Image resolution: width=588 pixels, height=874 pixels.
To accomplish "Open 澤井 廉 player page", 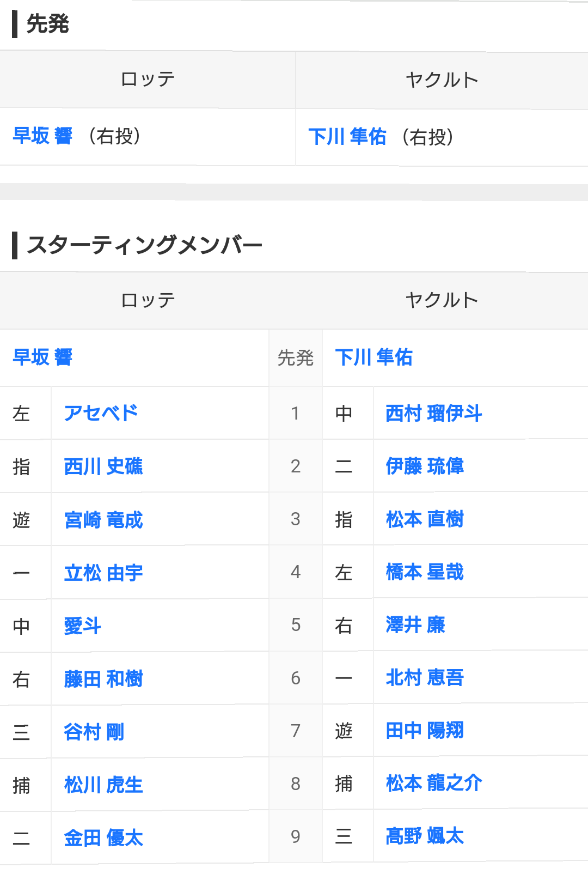I will (415, 624).
